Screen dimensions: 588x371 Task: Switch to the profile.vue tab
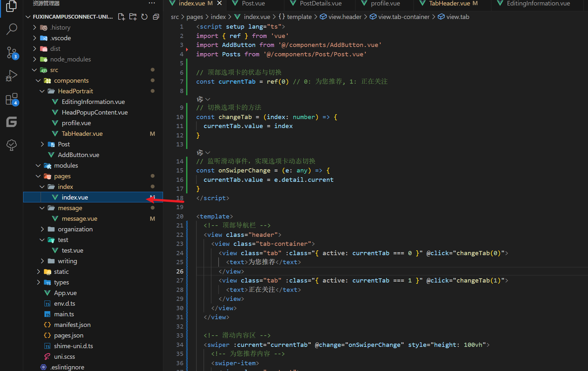pos(385,4)
